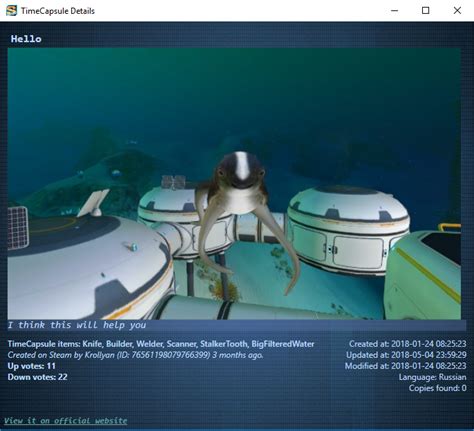Open the "View it on official website" link
The height and width of the screenshot is (431, 474).
(x=66, y=421)
